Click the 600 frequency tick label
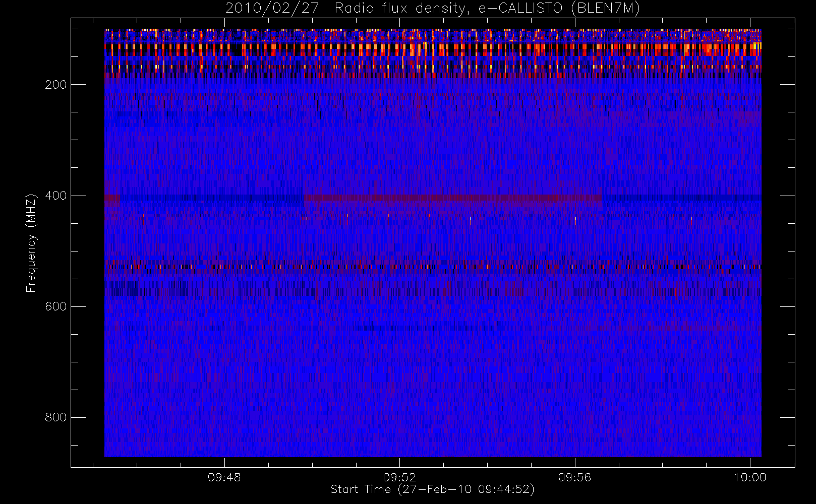 [55, 306]
